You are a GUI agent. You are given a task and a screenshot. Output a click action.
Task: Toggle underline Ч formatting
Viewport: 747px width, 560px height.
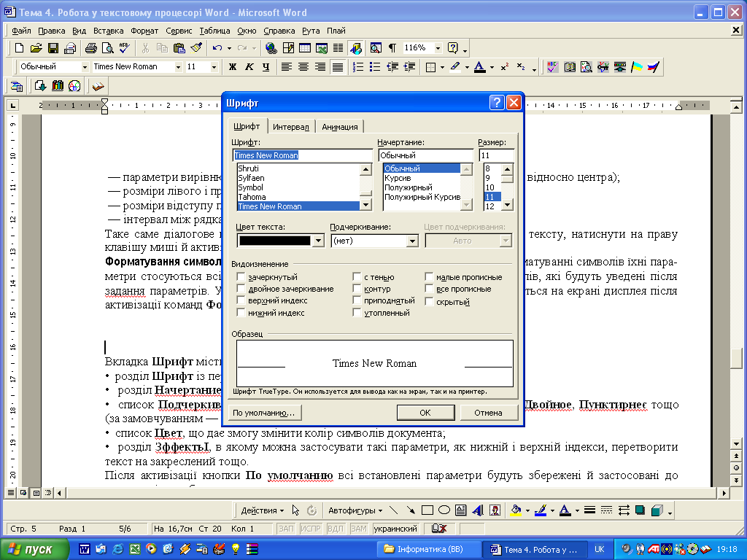point(266,67)
